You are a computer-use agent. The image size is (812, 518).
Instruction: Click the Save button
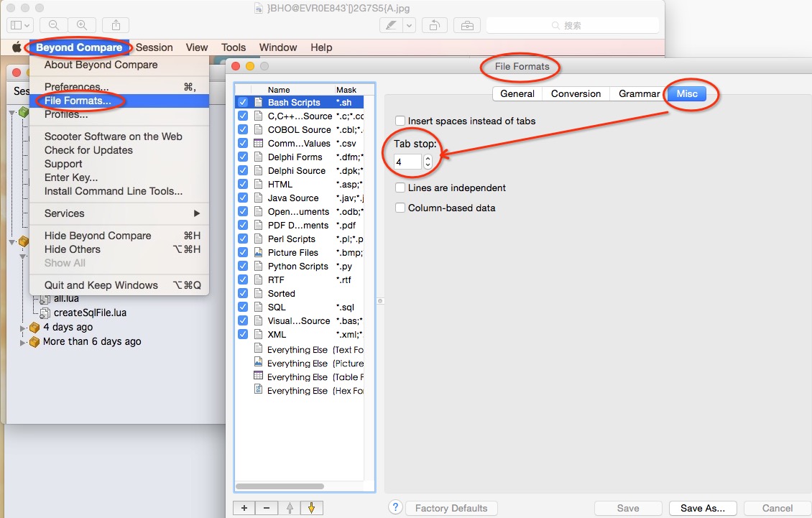pyautogui.click(x=628, y=508)
